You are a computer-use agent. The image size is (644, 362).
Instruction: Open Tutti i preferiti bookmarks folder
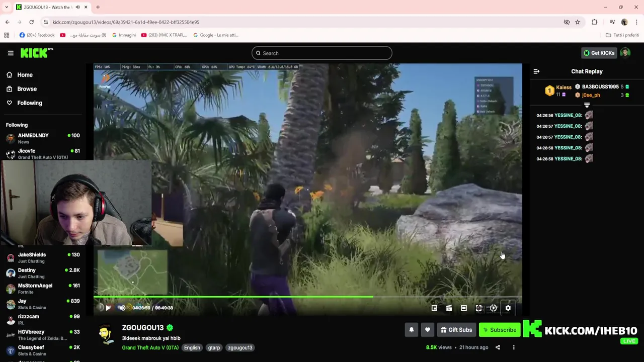point(622,35)
